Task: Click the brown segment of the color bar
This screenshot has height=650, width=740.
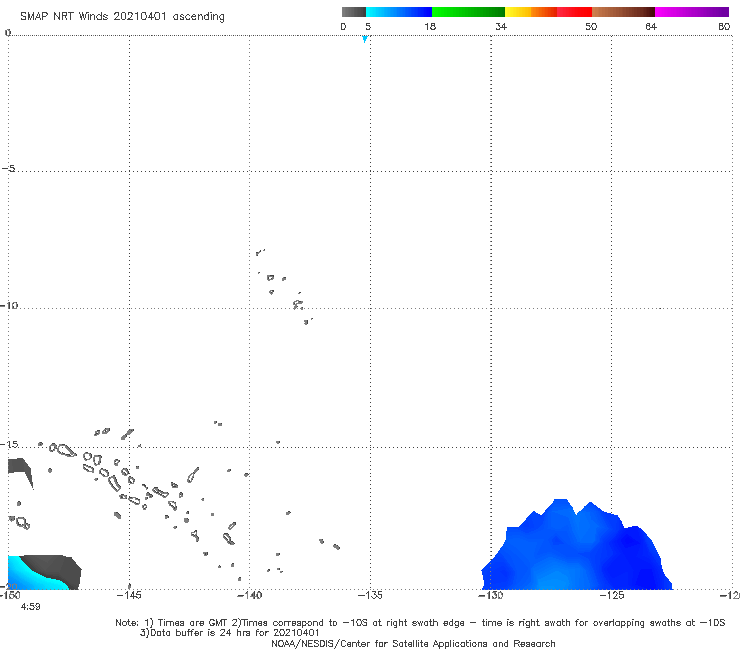Action: 623,12
